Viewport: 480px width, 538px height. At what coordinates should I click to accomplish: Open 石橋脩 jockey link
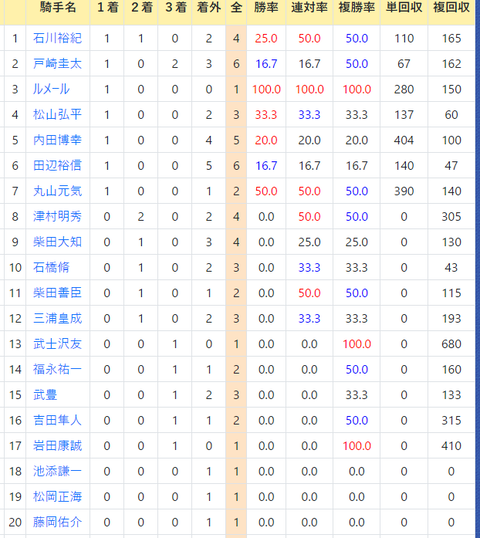point(51,267)
